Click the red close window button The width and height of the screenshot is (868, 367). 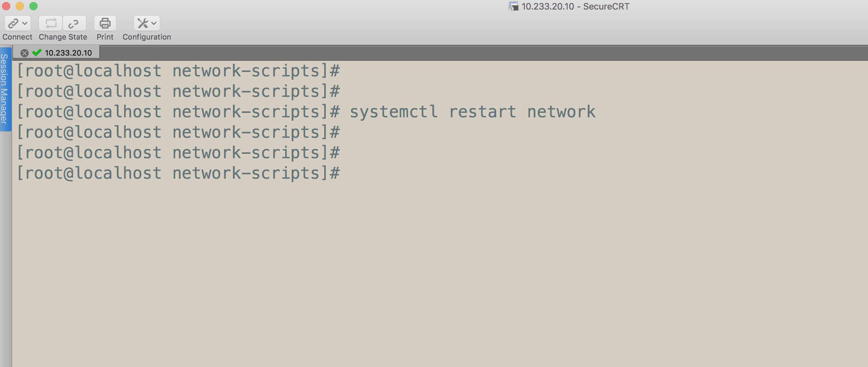click(x=6, y=6)
